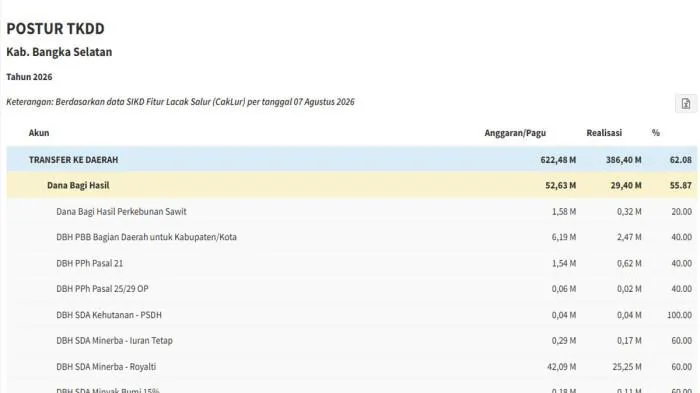This screenshot has height=393, width=700.
Task: Click the Excel export icon button
Action: click(x=686, y=104)
